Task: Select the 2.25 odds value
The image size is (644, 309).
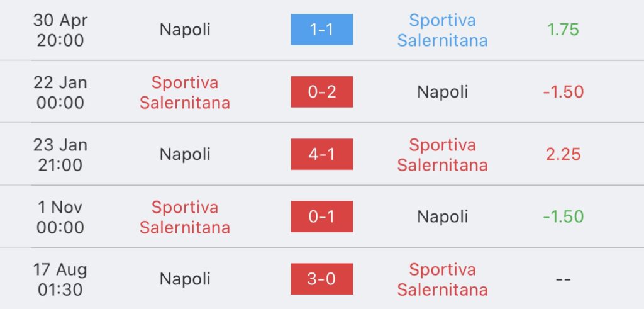Action: pos(563,154)
